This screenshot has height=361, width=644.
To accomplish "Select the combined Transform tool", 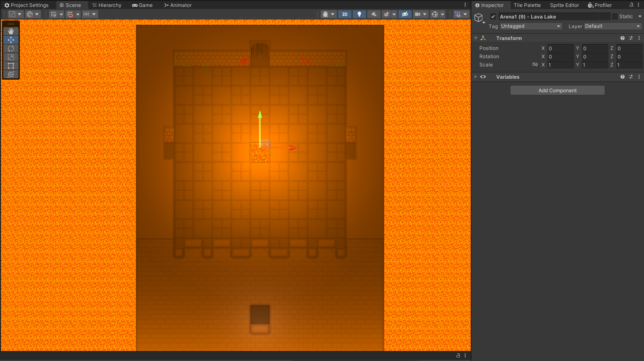I will 11,74.
